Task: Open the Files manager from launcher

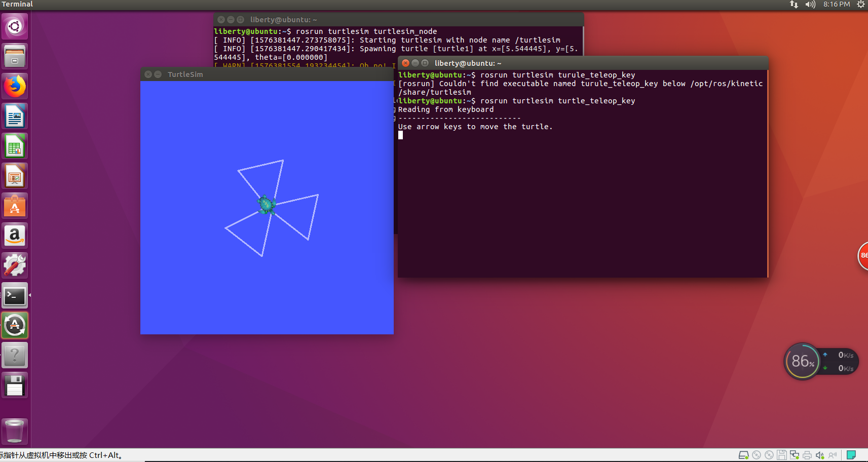Action: point(15,56)
